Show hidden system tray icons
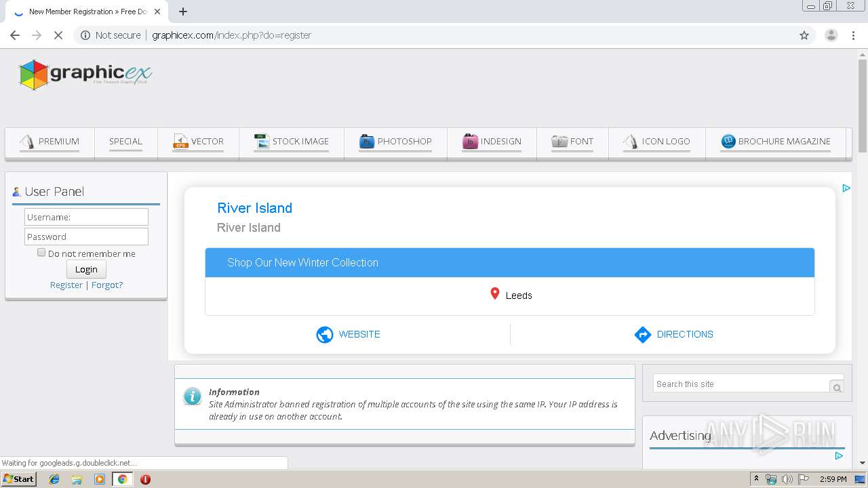Screen dimensions: 868x488 [756, 479]
